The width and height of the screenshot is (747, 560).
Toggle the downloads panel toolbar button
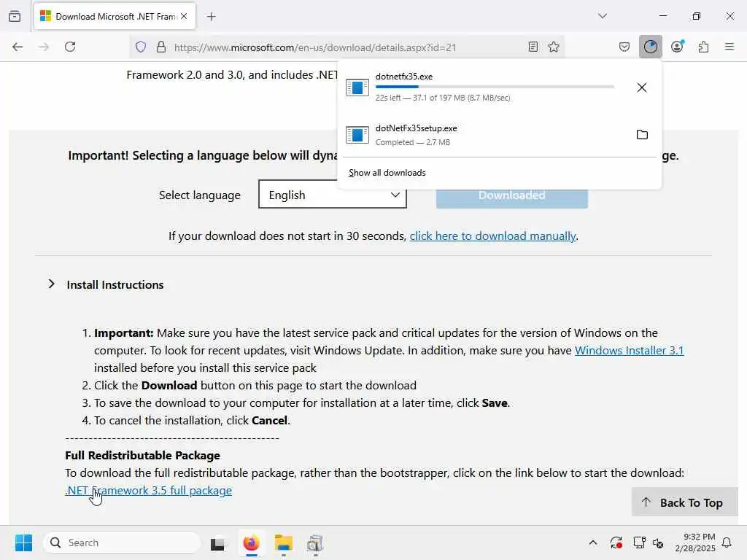pyautogui.click(x=650, y=47)
